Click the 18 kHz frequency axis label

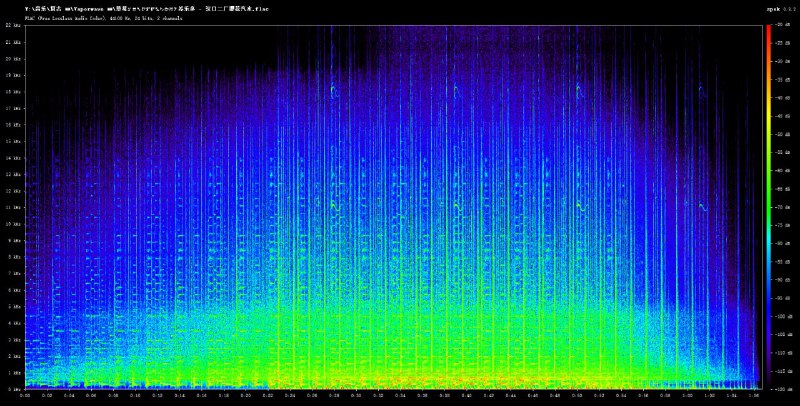coord(14,91)
